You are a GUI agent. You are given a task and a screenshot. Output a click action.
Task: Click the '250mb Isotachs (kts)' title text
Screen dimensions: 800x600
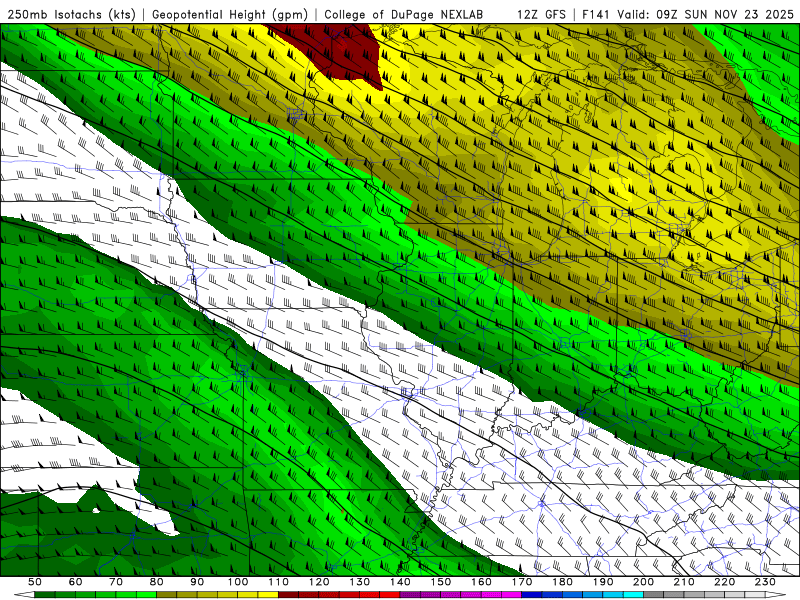[x=71, y=14]
